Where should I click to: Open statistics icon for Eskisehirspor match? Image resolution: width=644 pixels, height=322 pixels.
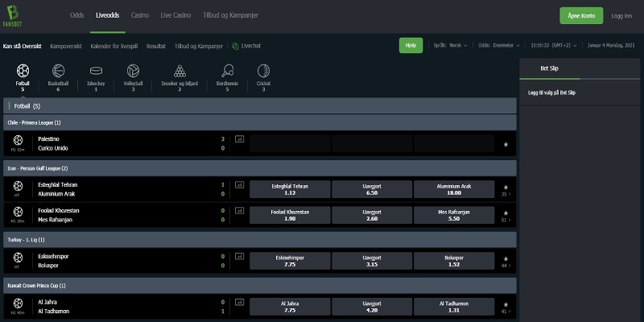pos(239,256)
